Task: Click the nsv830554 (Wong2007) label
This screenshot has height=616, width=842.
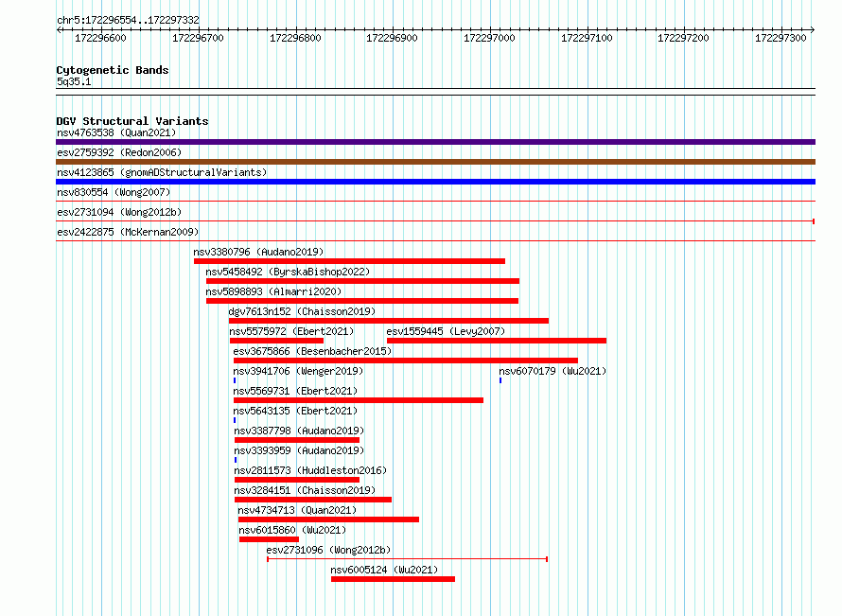Action: 114,192
